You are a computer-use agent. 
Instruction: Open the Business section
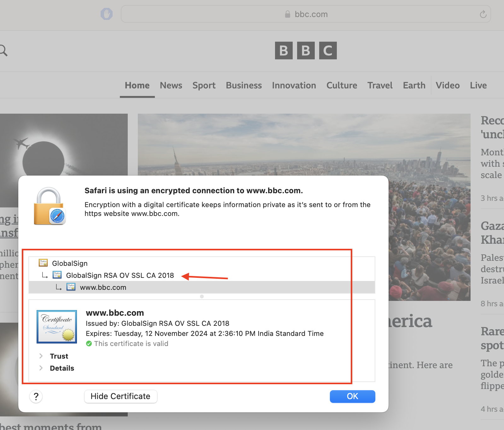pyautogui.click(x=244, y=86)
